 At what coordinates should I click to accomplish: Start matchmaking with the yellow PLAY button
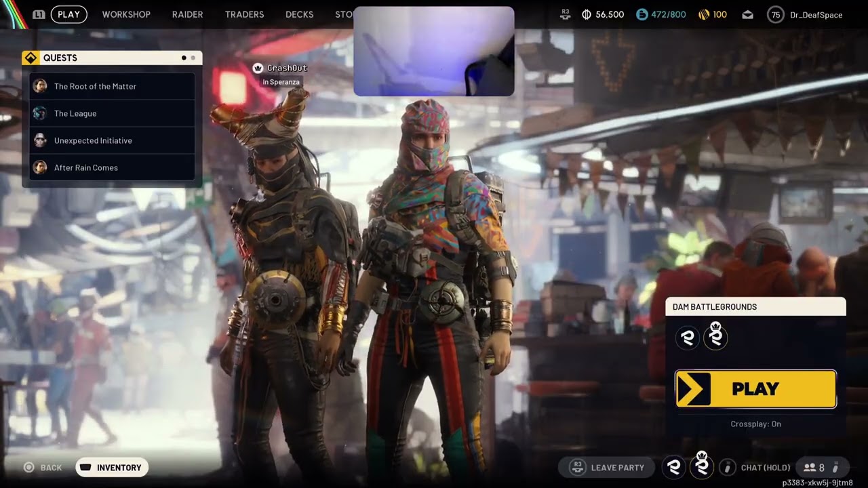tap(755, 389)
